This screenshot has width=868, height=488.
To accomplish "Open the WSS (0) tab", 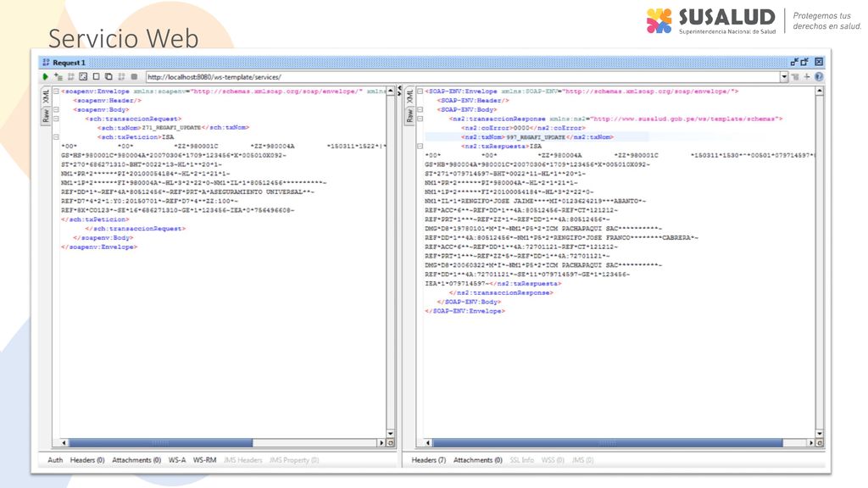I will point(553,460).
